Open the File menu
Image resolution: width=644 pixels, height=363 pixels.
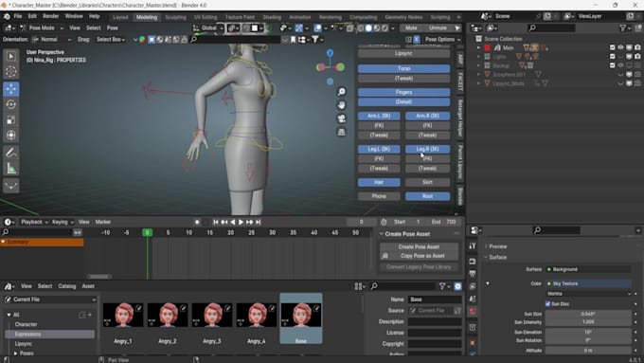pyautogui.click(x=18, y=16)
